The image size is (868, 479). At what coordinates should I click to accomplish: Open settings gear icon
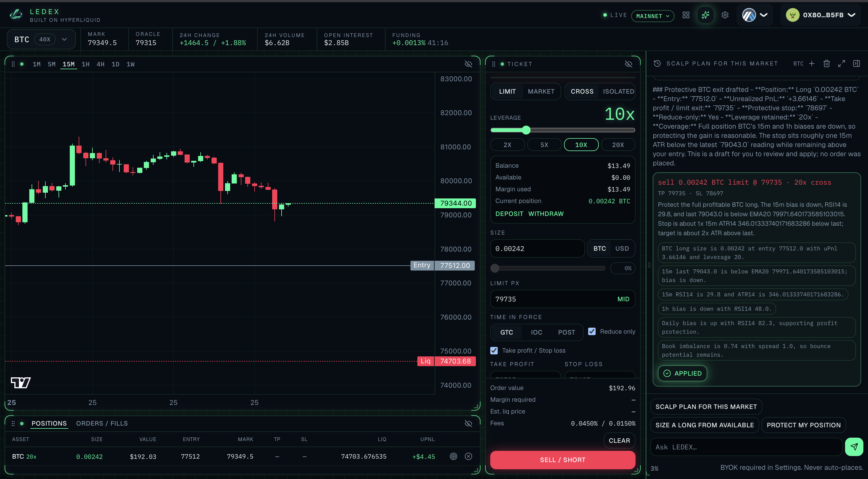tap(725, 15)
